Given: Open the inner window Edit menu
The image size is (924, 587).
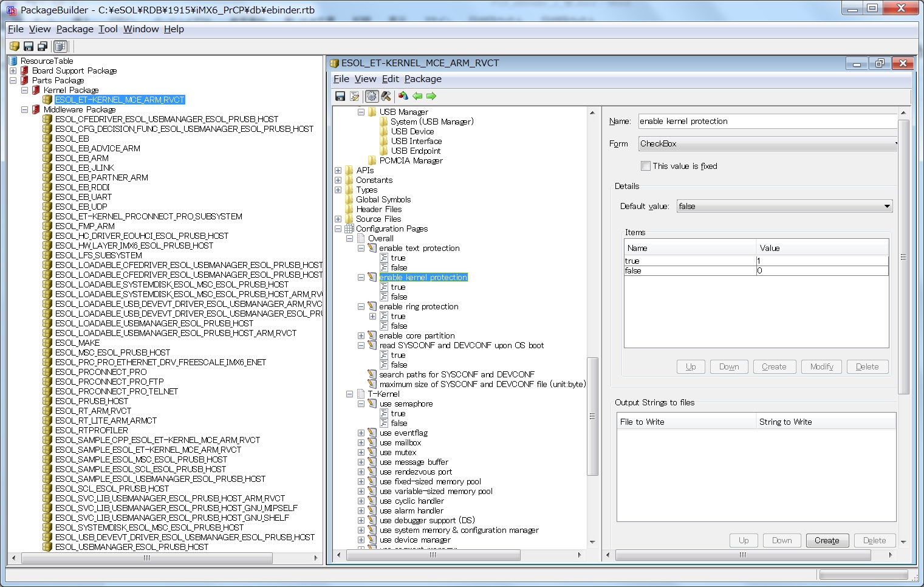Looking at the screenshot, I should click(391, 79).
